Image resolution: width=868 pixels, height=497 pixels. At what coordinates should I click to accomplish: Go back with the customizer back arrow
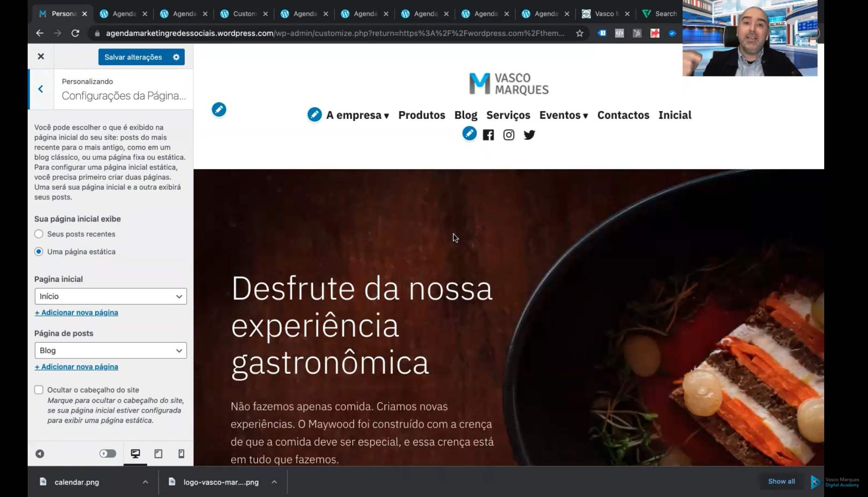(41, 89)
